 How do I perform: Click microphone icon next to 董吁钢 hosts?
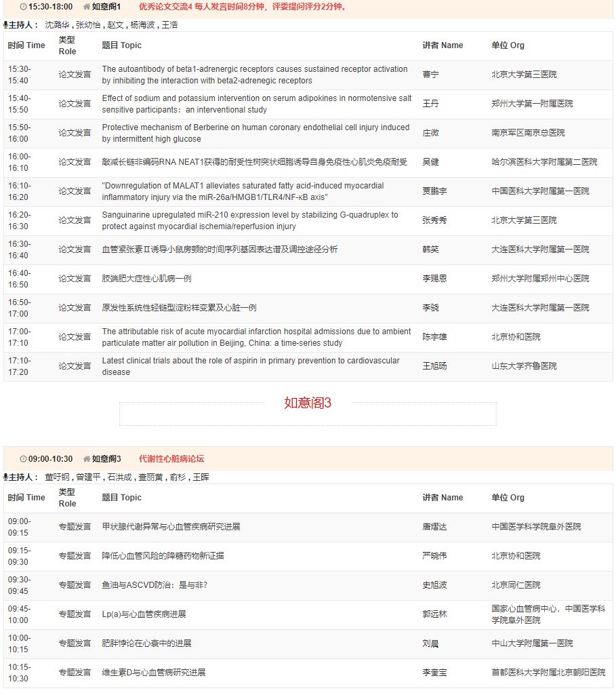click(5, 477)
